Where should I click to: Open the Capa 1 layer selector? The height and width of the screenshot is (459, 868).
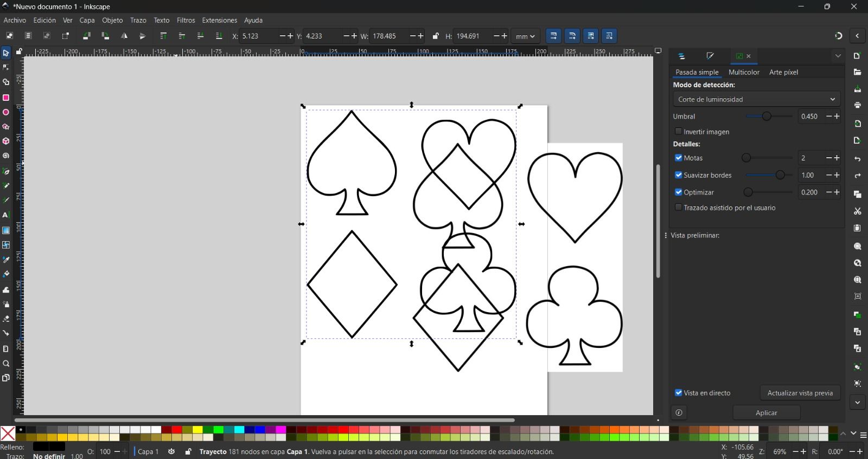pyautogui.click(x=148, y=451)
